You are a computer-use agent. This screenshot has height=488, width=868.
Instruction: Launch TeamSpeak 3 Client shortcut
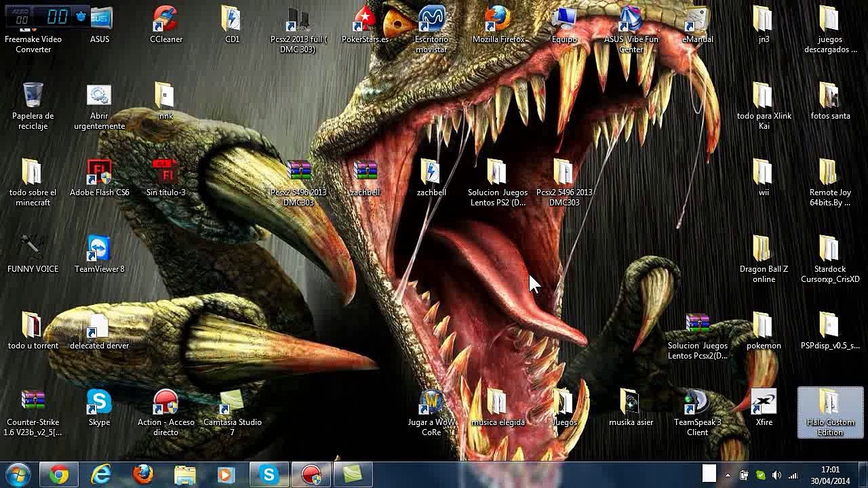tap(697, 413)
